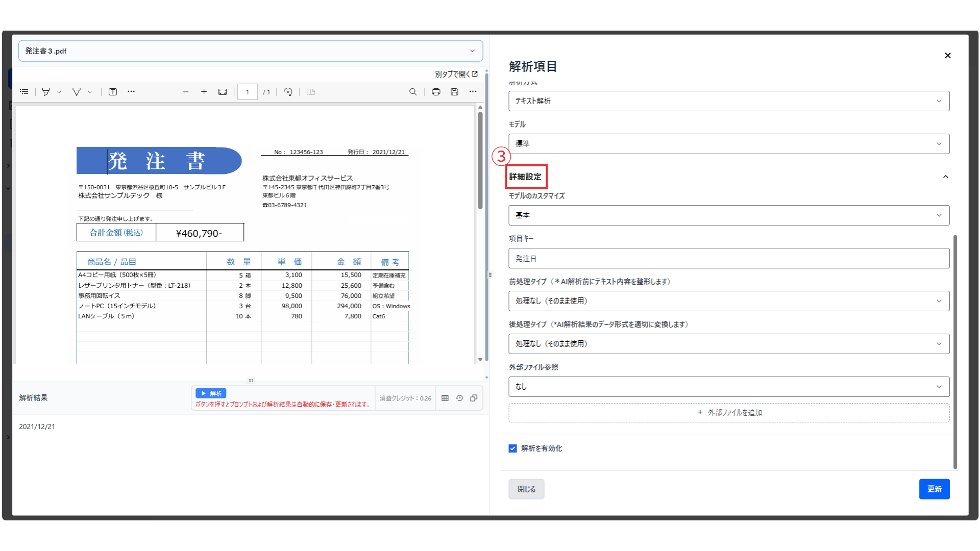Open more tools ellipsis beside the text tool
The height and width of the screenshot is (551, 980).
(x=131, y=92)
